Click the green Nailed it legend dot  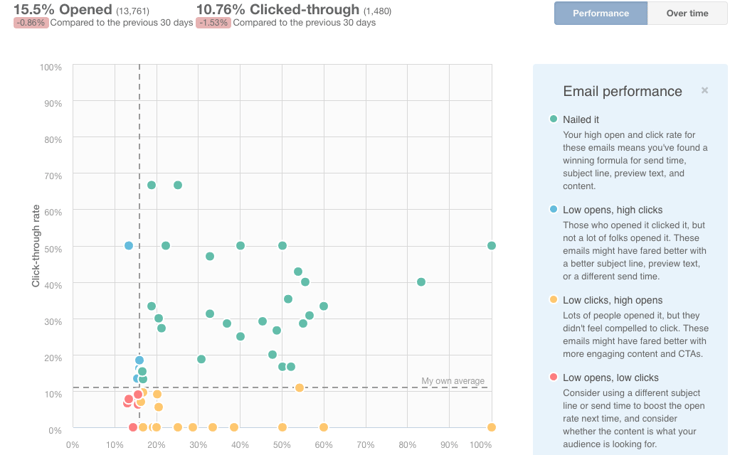pos(554,120)
